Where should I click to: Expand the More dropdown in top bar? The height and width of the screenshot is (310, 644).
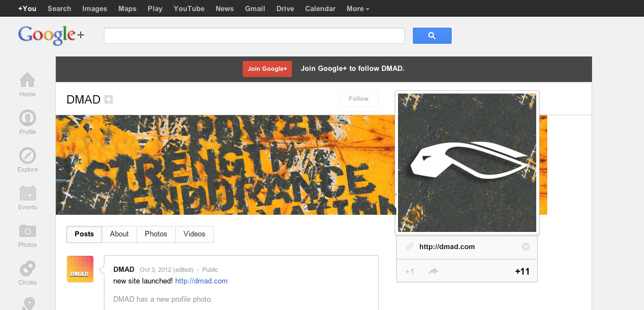pos(358,9)
